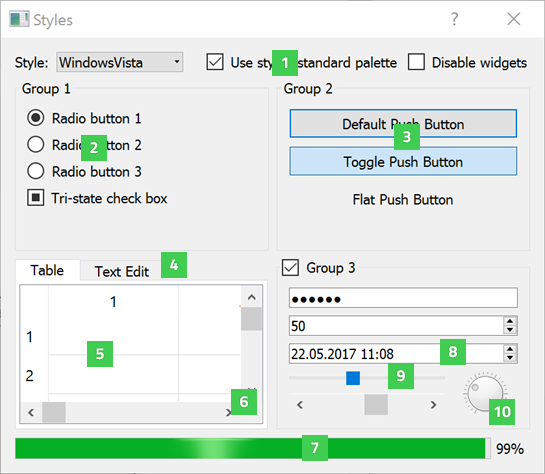Click the spin box down arrow for 50
The height and width of the screenshot is (474, 545).
tap(510, 330)
